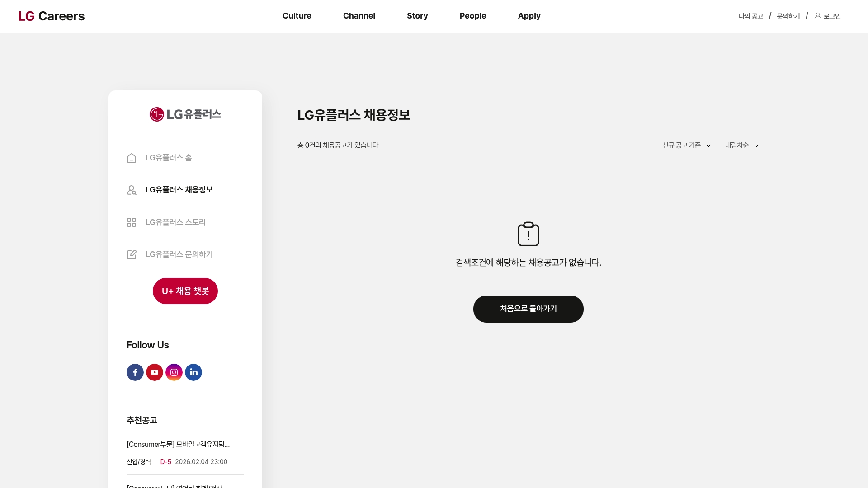Screen dimensions: 868x488
Task: Open the Facebook icon under Follow Us
Action: [x=135, y=372]
